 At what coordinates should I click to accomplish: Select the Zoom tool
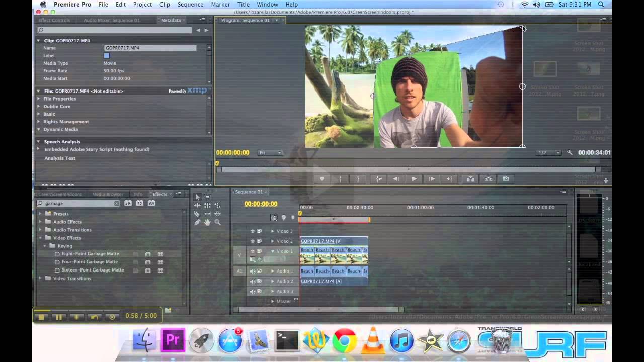pyautogui.click(x=217, y=222)
